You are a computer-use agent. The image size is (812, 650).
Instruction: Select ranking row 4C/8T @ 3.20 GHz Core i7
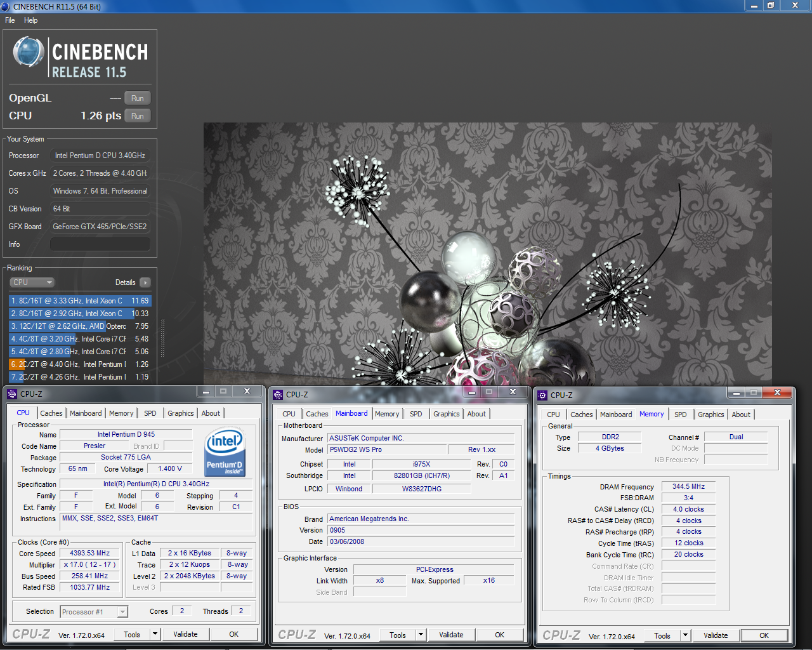80,339
